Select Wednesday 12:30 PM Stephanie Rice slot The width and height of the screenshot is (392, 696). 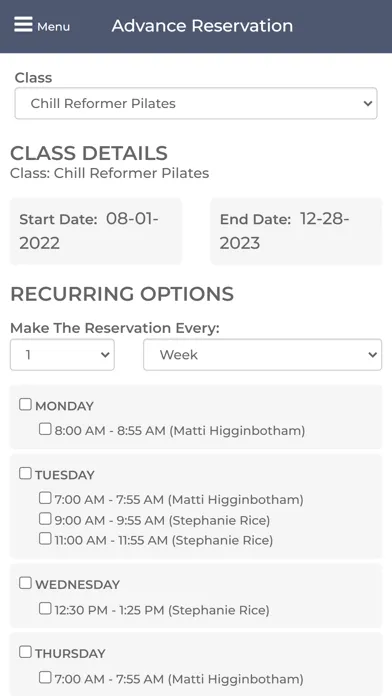(45, 608)
